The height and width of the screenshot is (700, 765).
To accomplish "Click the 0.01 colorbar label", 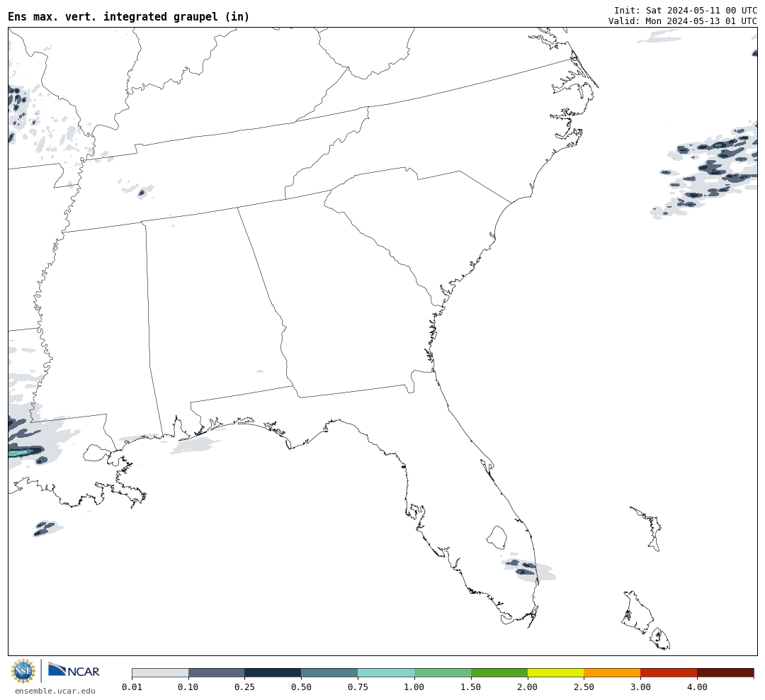I will tap(132, 687).
